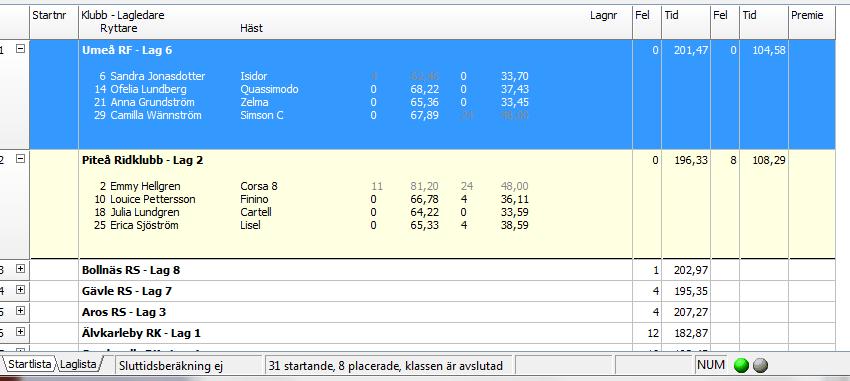Expand the Älvkarleby RK - Lag 1 row
The width and height of the screenshot is (850, 381).
pos(20,332)
